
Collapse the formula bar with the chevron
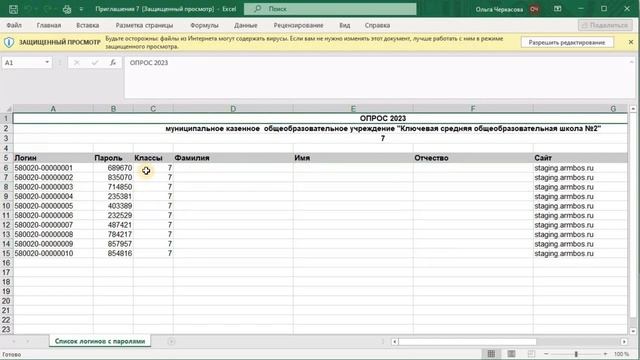(x=631, y=62)
